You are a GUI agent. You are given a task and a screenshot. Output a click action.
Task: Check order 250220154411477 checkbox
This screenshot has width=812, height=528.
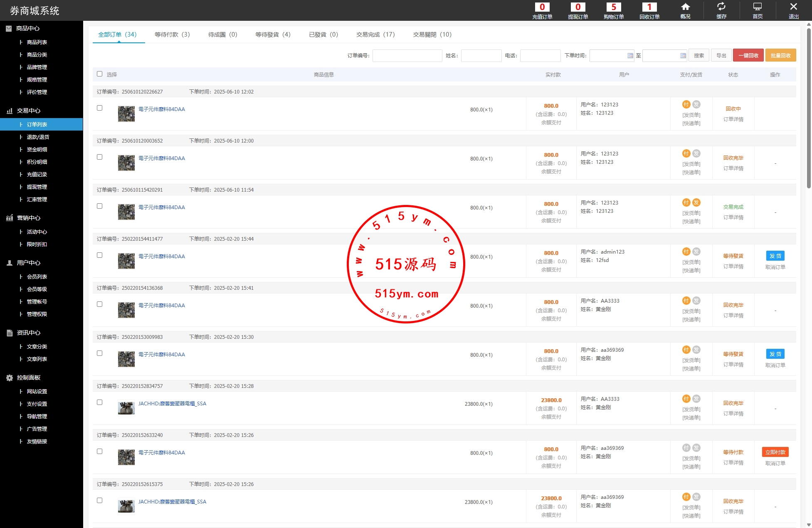99,255
